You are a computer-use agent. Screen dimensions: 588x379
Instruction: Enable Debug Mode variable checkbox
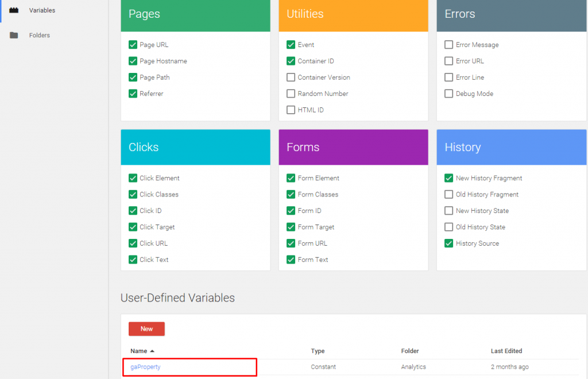coord(449,94)
